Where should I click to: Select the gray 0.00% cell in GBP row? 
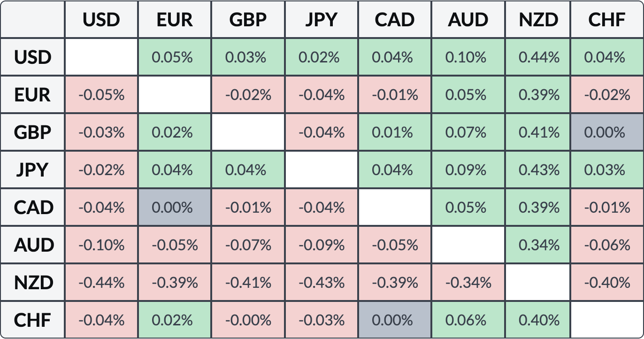[606, 132]
